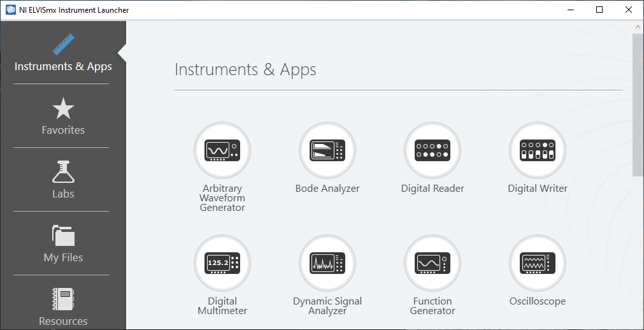Launch the Bode Analyzer instrument icon
644x330 pixels.
pos(327,150)
